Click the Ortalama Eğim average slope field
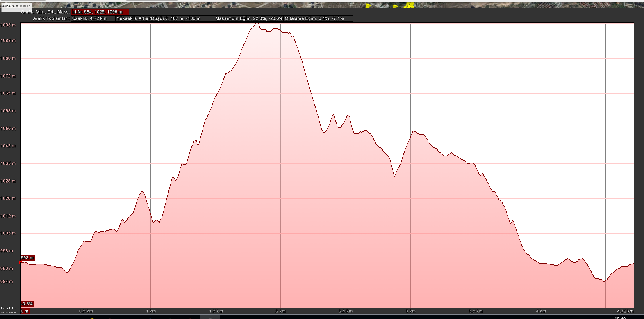Image resolution: width=644 pixels, height=319 pixels. (314, 18)
